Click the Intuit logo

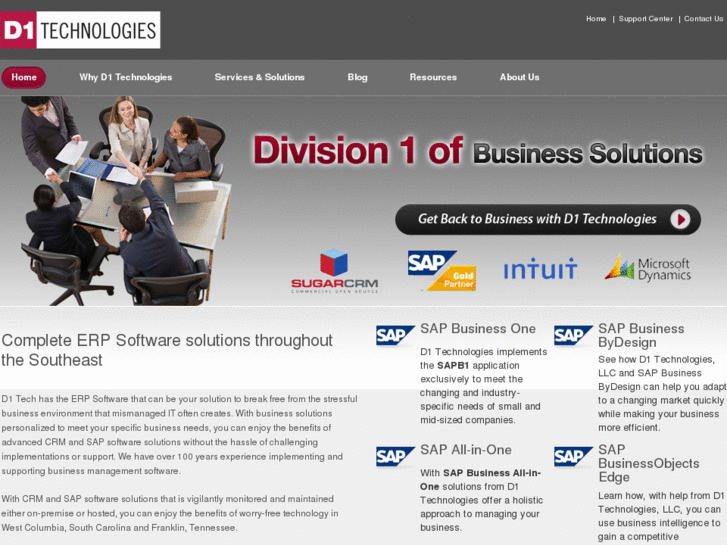click(x=540, y=269)
